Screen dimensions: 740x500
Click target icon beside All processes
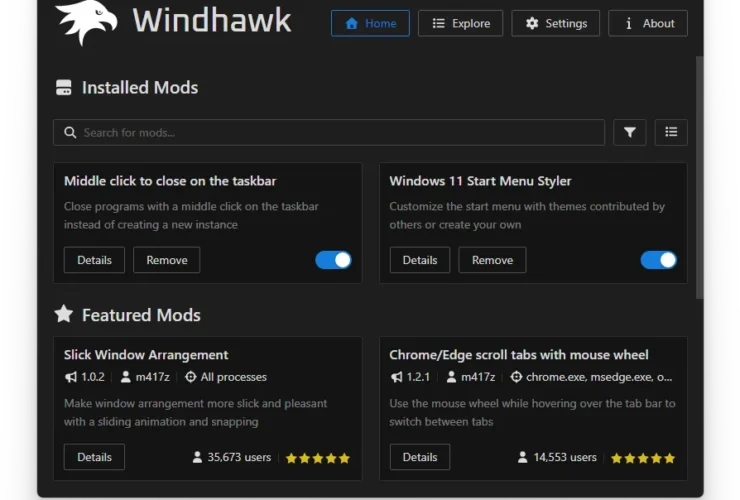tap(190, 377)
